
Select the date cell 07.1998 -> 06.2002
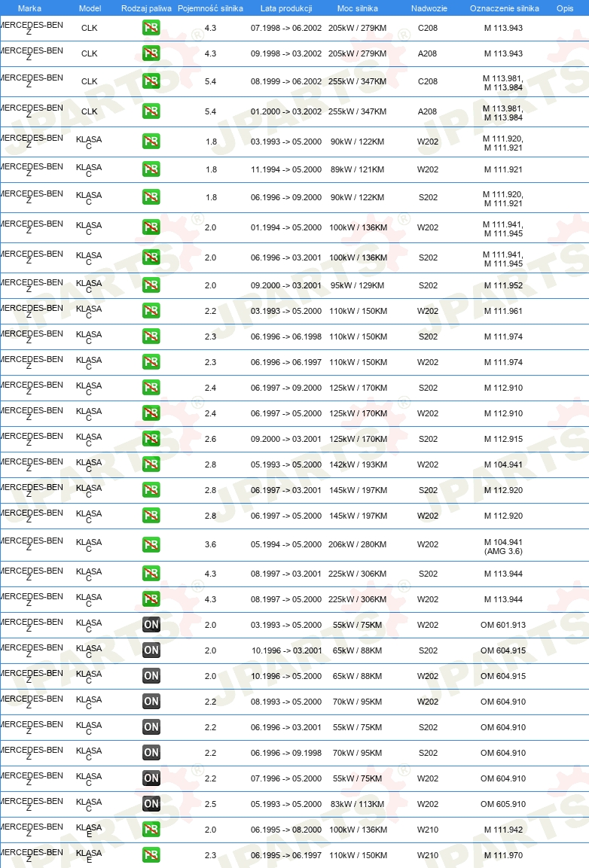coord(286,28)
